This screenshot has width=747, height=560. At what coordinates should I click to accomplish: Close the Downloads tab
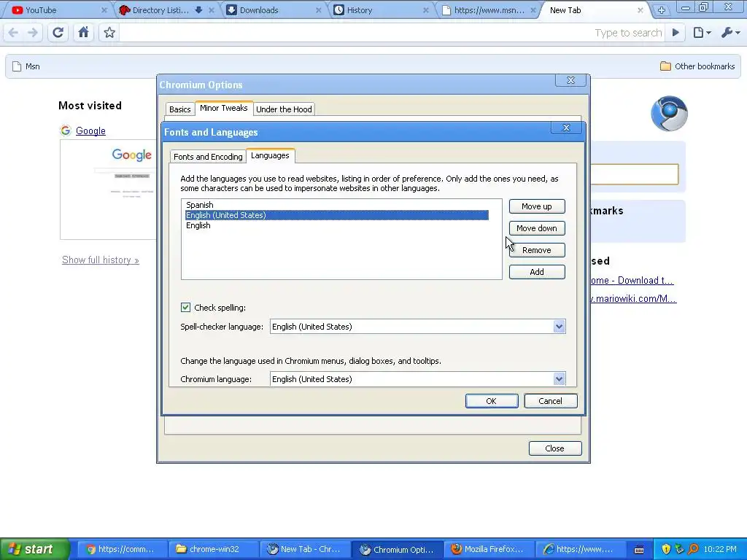pos(319,10)
